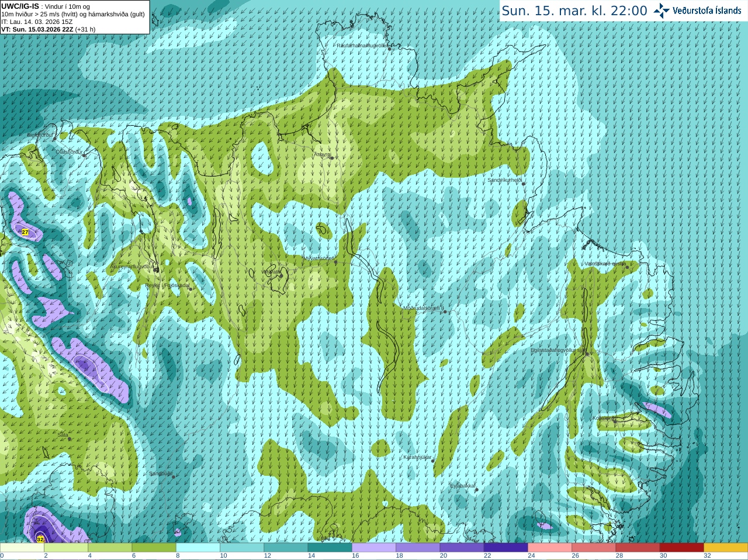Click the 14–16 m/s dark teal legend swatch
This screenshot has height=560, width=748.
[x=330, y=548]
